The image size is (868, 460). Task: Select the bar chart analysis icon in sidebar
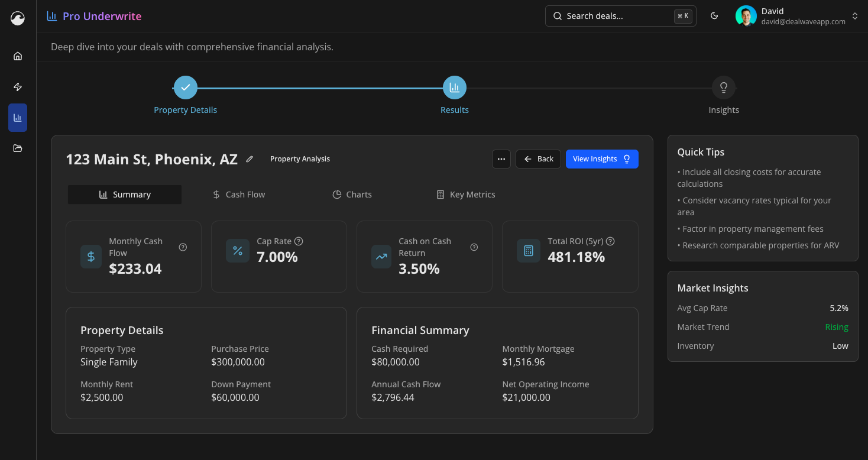(17, 117)
